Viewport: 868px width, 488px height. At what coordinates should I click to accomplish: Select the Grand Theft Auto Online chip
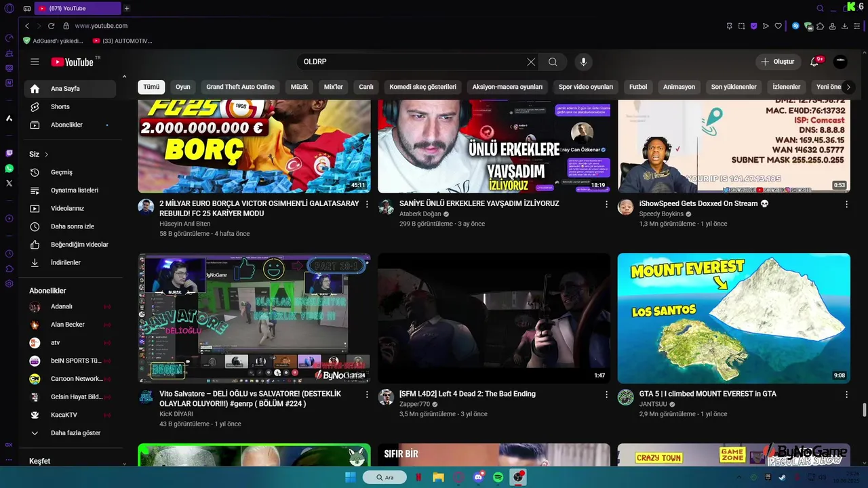(x=240, y=87)
